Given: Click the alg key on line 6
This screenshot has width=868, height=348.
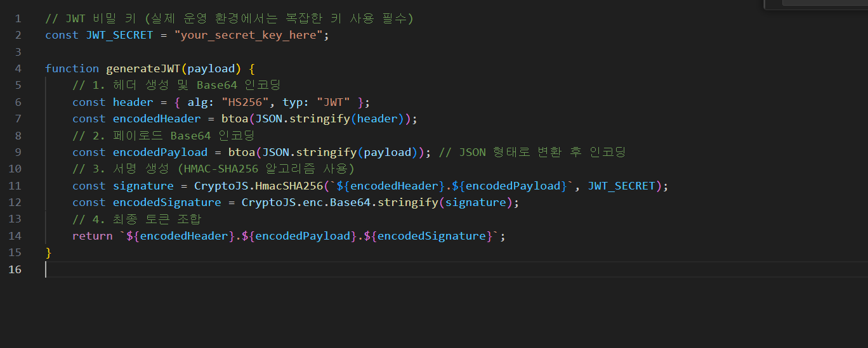Looking at the screenshot, I should (x=198, y=102).
